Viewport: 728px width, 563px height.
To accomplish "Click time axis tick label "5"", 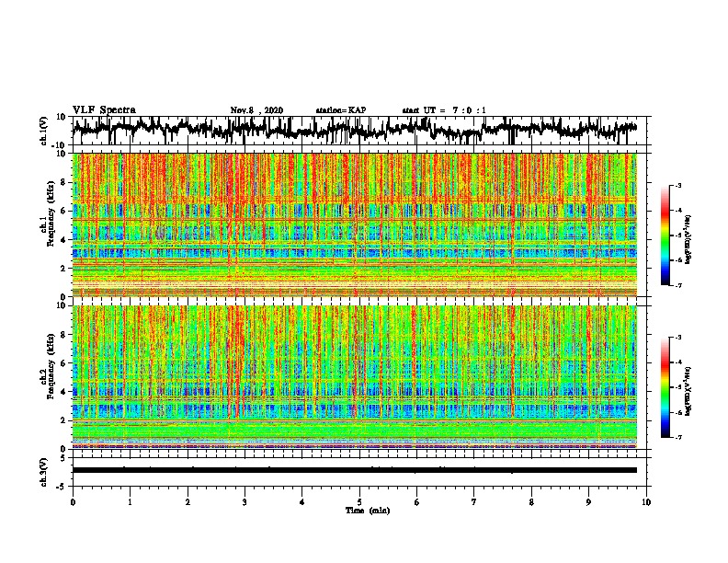I will tap(359, 502).
